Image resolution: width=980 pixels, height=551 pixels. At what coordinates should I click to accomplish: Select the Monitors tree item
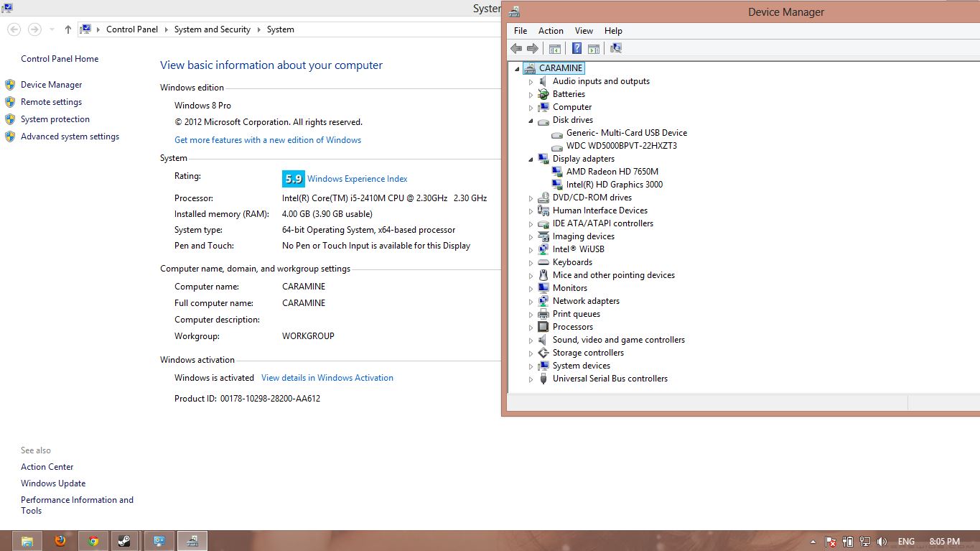(x=570, y=288)
